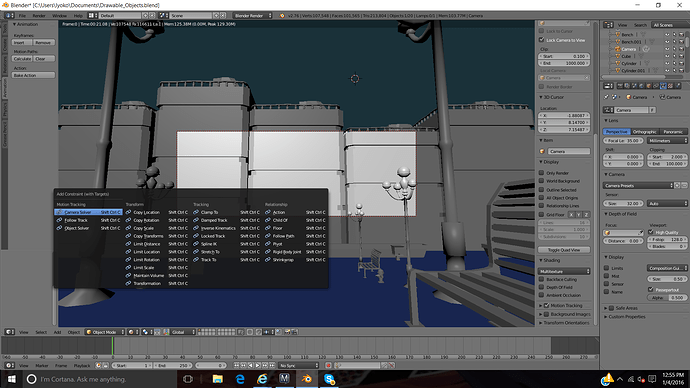Click the timeline record keyframe button
Image resolution: width=690 pixels, height=388 pixels.
click(x=328, y=365)
